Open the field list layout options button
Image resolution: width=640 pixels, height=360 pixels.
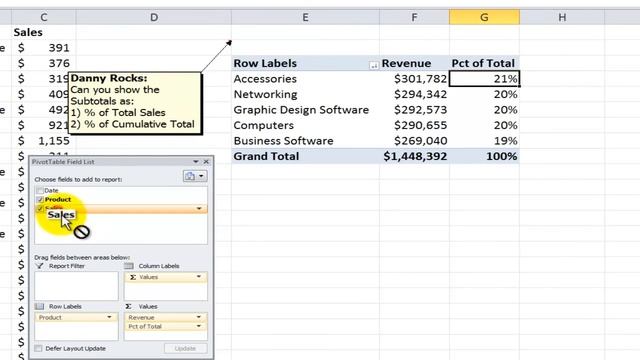tap(195, 176)
